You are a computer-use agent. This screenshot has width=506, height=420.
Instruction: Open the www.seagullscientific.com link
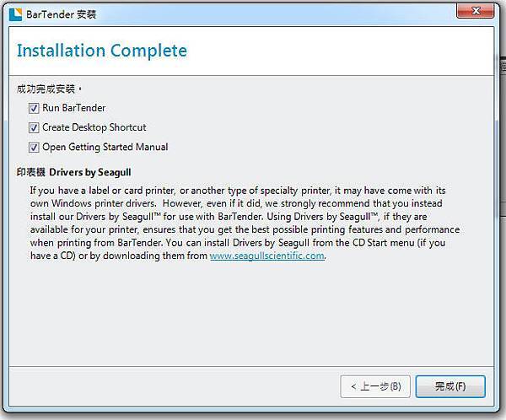pos(266,256)
